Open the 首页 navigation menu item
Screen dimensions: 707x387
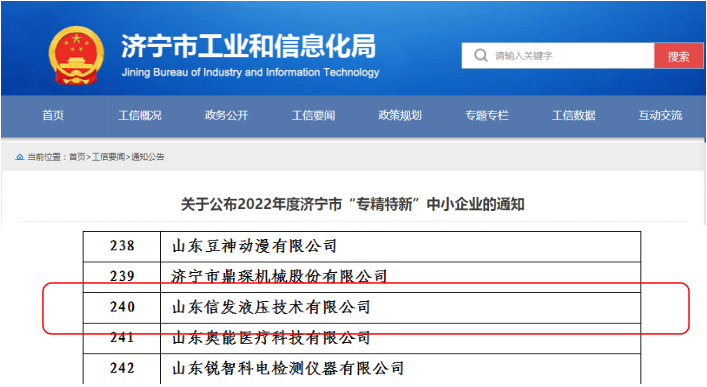[53, 115]
